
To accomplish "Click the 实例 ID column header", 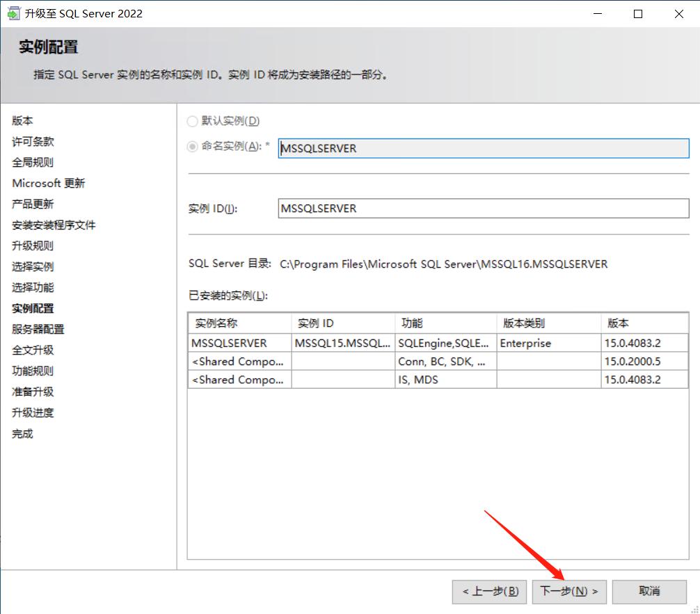I will (x=343, y=323).
